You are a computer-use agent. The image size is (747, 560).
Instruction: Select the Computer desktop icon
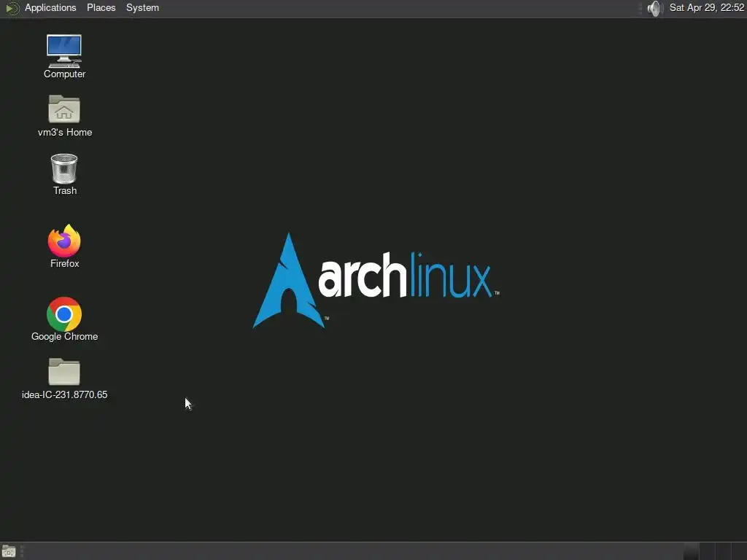pyautogui.click(x=64, y=56)
